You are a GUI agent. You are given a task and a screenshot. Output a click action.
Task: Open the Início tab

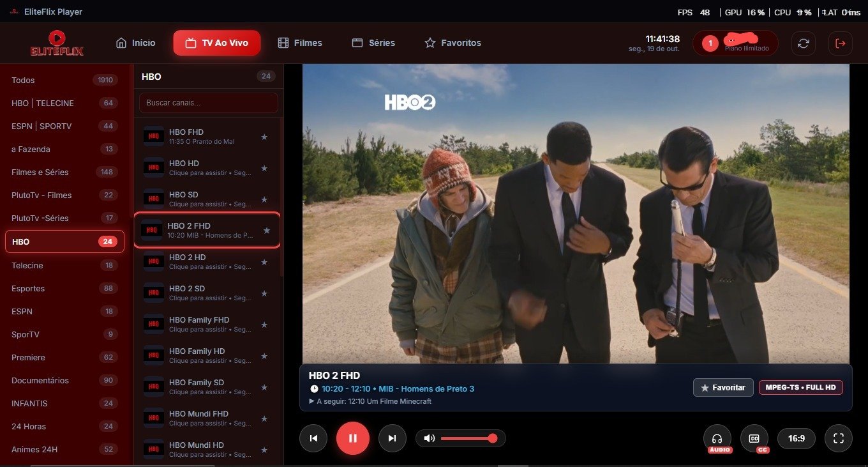tap(135, 43)
